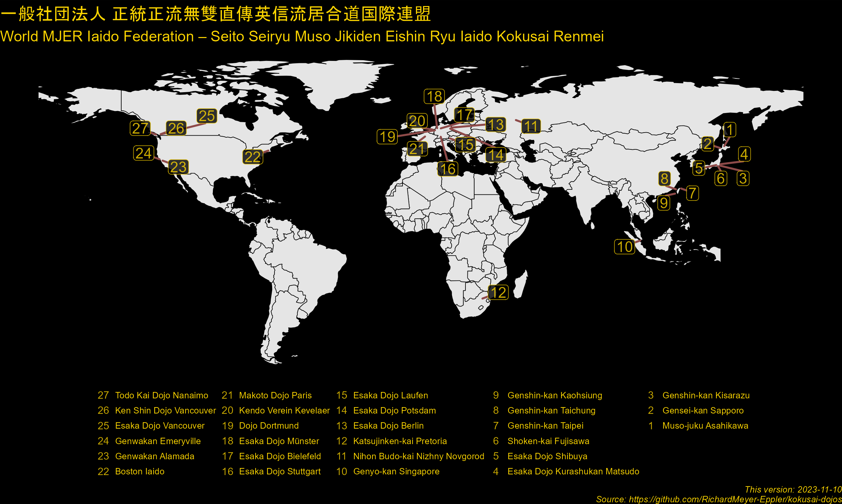Screen dimensions: 842x504
Task: Click the legend entry Boston Iaido
Action: point(139,471)
